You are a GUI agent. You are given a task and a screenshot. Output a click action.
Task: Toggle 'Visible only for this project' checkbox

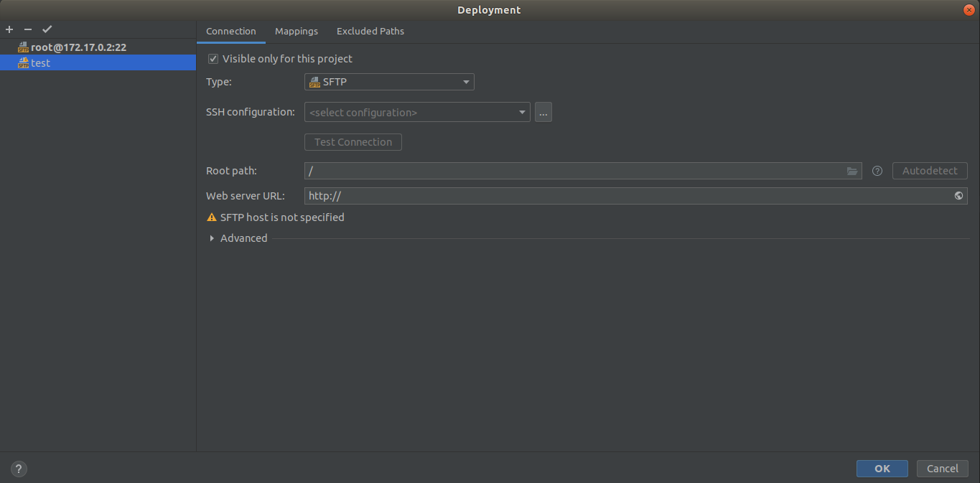click(x=213, y=58)
